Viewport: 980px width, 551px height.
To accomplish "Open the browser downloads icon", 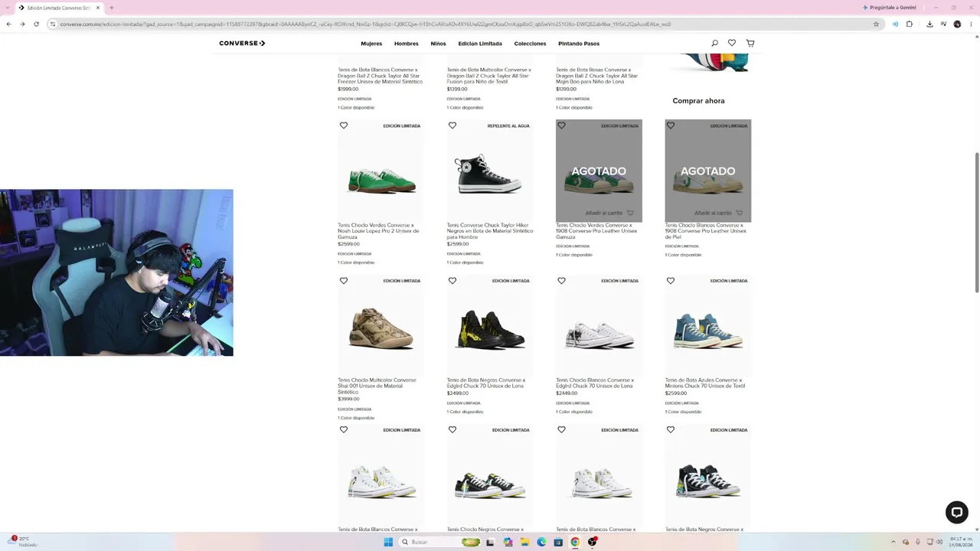I will click(x=929, y=24).
